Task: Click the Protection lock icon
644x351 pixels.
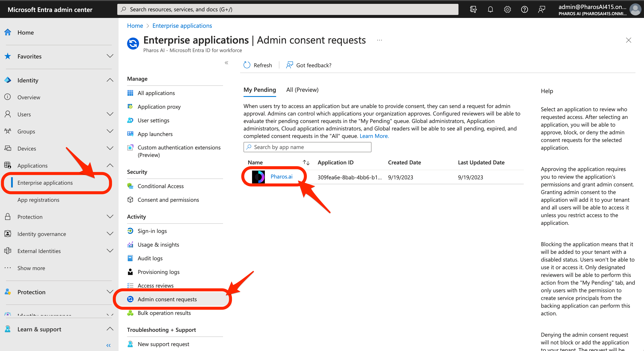Action: point(8,216)
